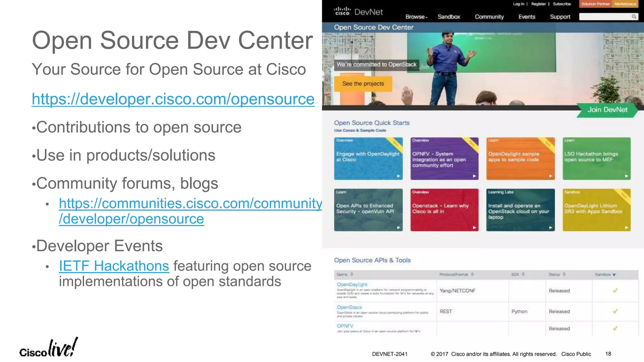
Task: Click the OPNFV sandbox checkmark
Action: [615, 328]
